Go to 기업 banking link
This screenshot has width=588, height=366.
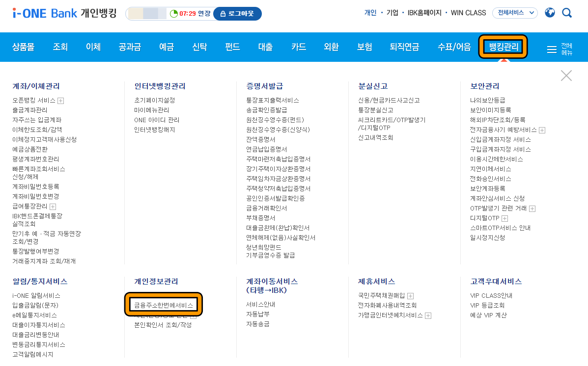click(392, 13)
